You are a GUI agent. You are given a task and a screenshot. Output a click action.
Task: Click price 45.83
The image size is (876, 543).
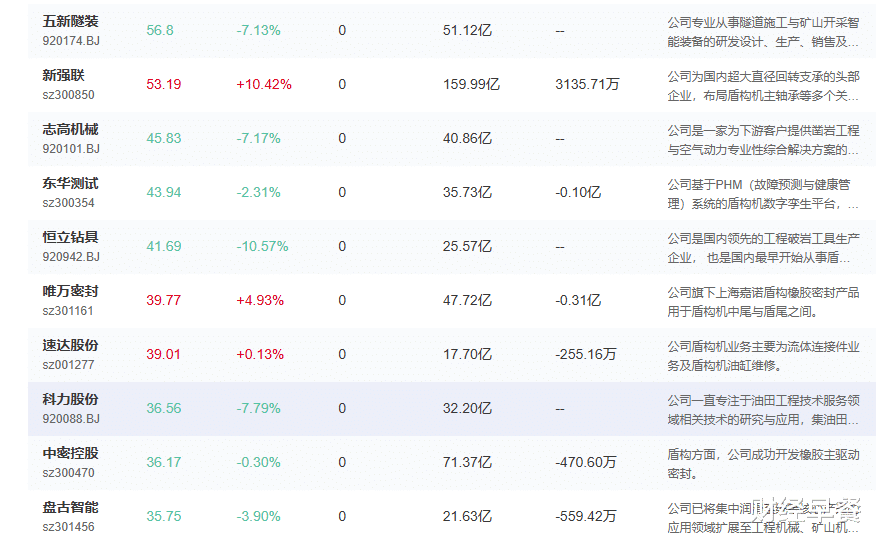click(164, 139)
